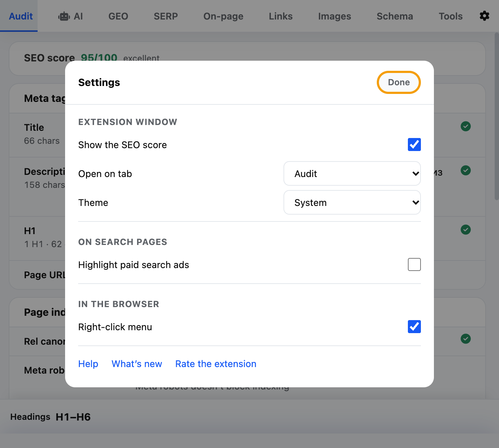Image resolution: width=499 pixels, height=448 pixels.
Task: Click the Highlight paid search ads label
Action: click(x=134, y=265)
